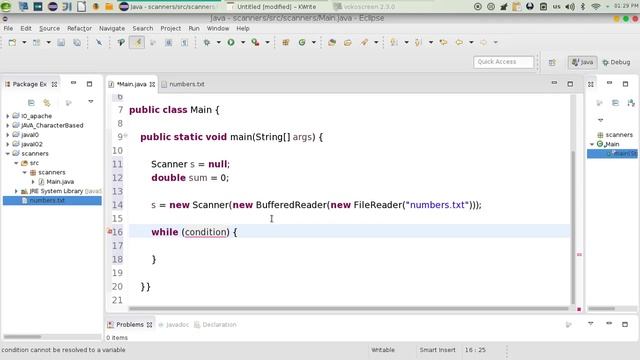Click the green Run toolbar button
640x360 pixels.
point(231,42)
